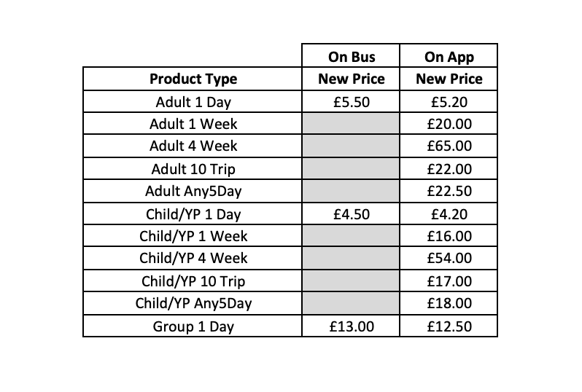Click the grey On Bus cell for Adult 1 Week
Viewport: 582px width, 392px height.
pyautogui.click(x=352, y=124)
